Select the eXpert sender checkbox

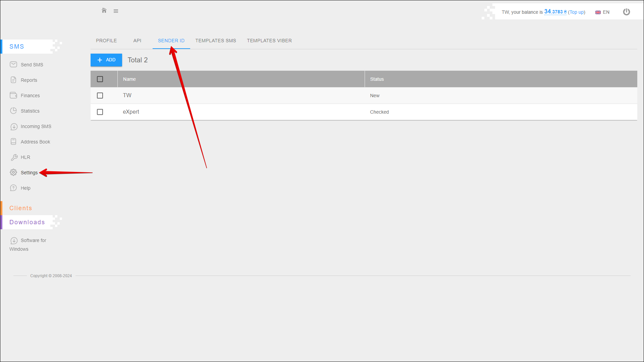(100, 112)
